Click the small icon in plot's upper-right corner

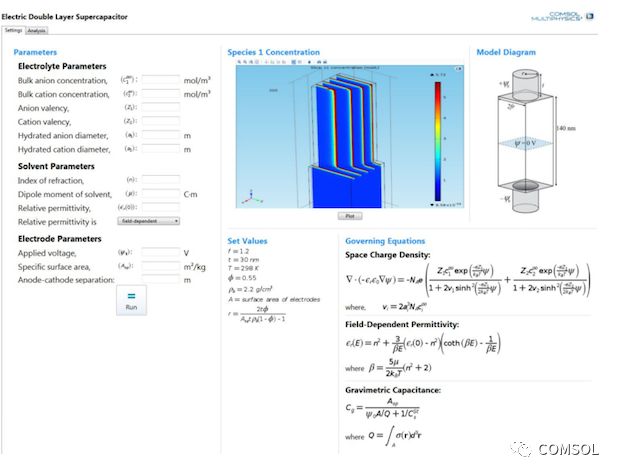[459, 69]
